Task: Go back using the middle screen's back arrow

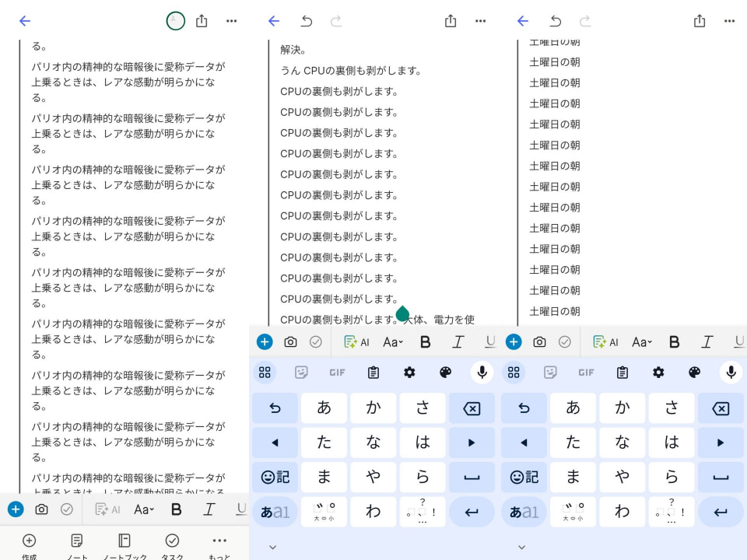Action: (274, 21)
